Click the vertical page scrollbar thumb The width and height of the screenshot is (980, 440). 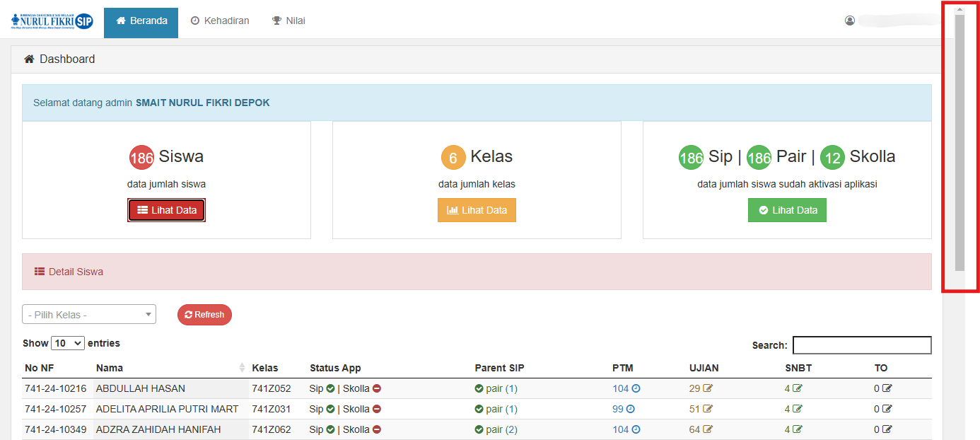point(959,141)
